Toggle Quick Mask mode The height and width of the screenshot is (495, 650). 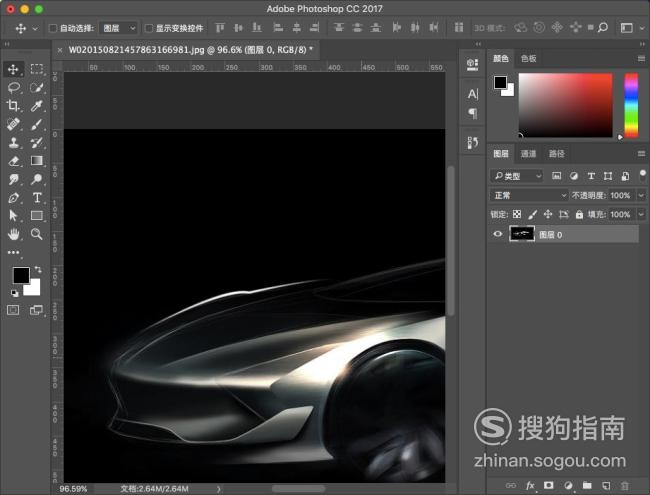(x=13, y=310)
